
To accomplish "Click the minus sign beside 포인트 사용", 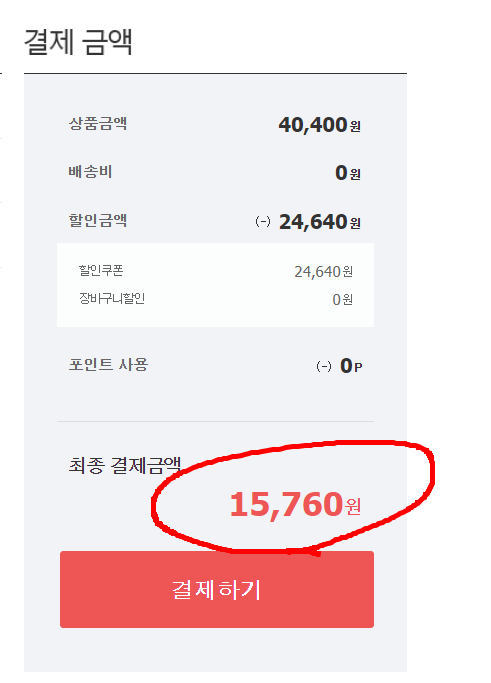I will pos(324,366).
